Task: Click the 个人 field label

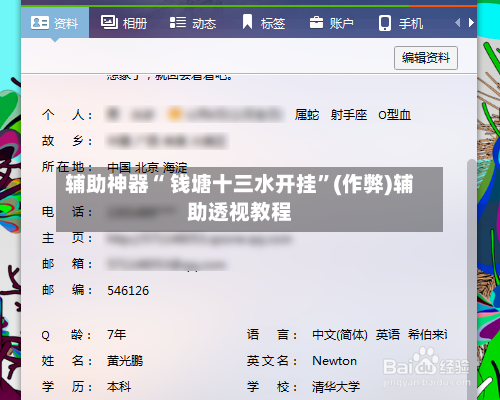Action: [x=67, y=115]
